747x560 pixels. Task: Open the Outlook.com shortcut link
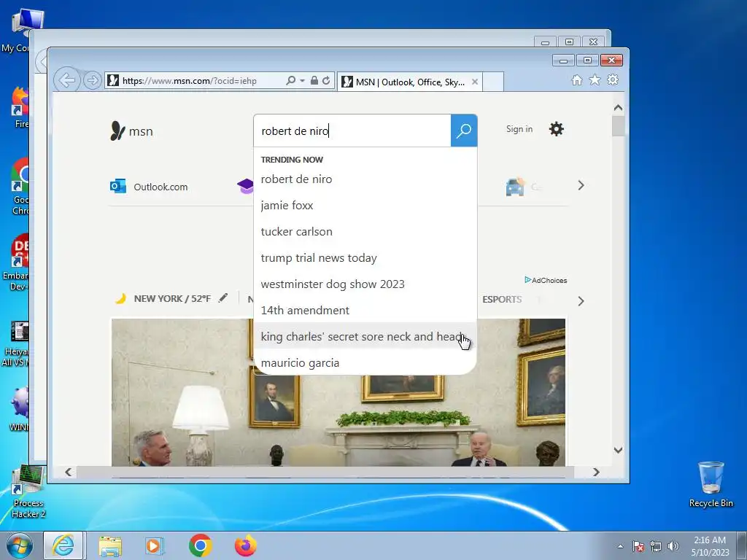pyautogui.click(x=160, y=187)
